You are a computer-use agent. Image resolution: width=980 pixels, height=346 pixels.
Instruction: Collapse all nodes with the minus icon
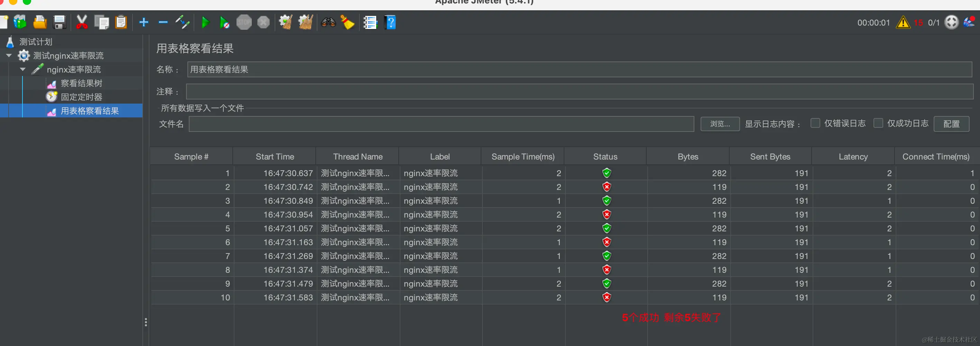(163, 22)
